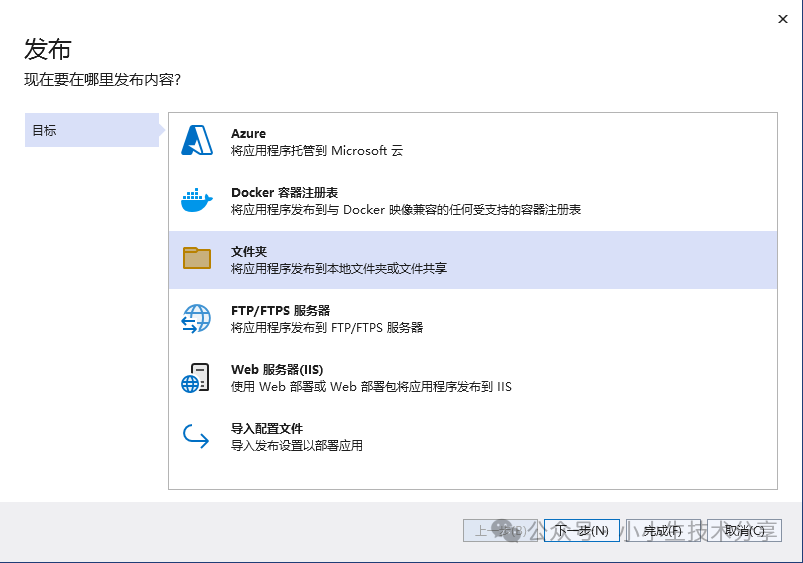Click the Azure description 将应用程序托管到 Microsoft 云
The height and width of the screenshot is (563, 803).
[x=316, y=151]
